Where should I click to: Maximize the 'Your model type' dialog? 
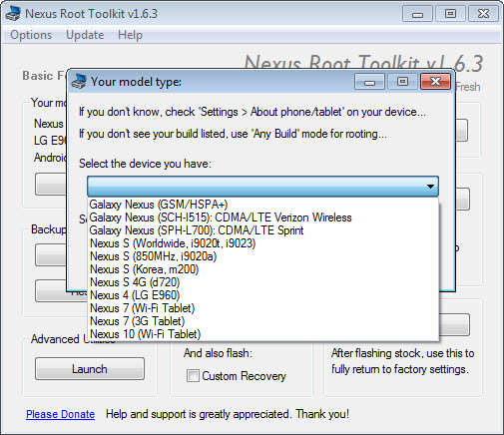[402, 82]
